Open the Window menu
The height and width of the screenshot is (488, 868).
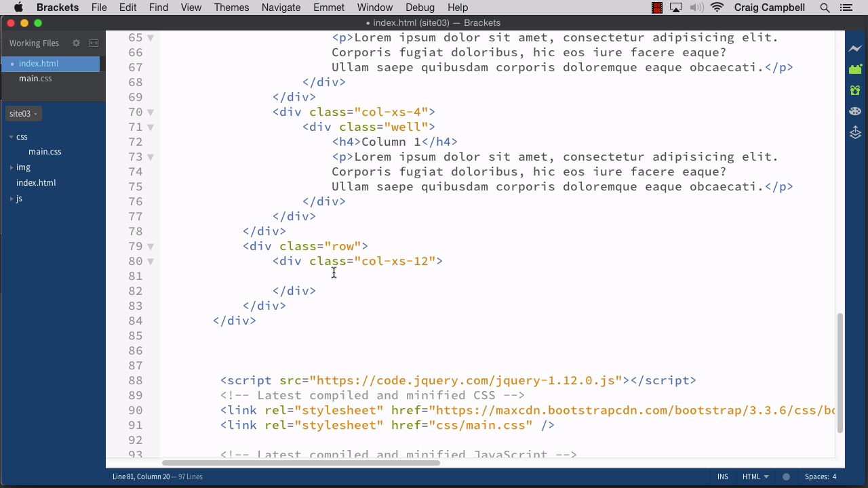(x=374, y=7)
